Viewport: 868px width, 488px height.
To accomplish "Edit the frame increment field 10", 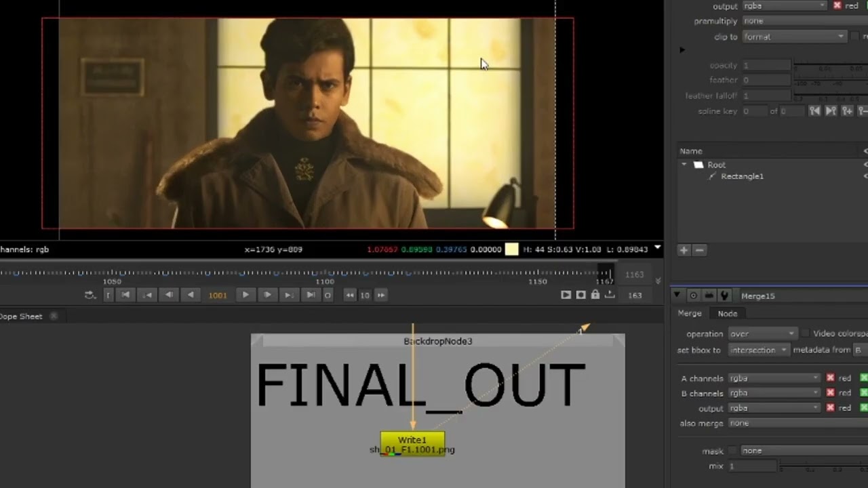I will (x=365, y=295).
